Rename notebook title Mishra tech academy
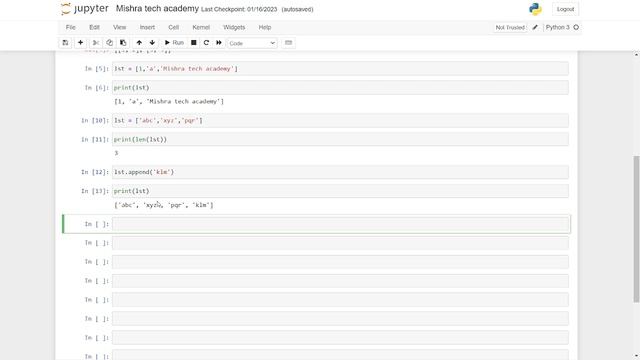640x360 pixels. (157, 9)
